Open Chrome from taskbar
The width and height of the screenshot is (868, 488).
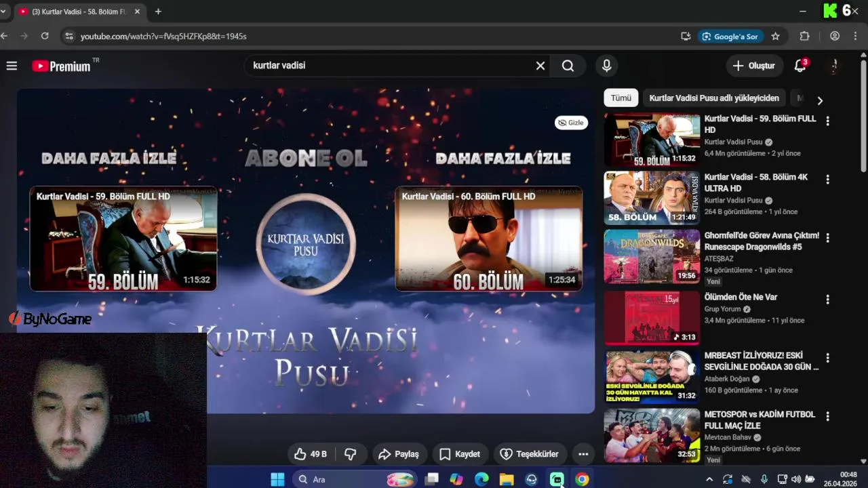[x=582, y=479]
